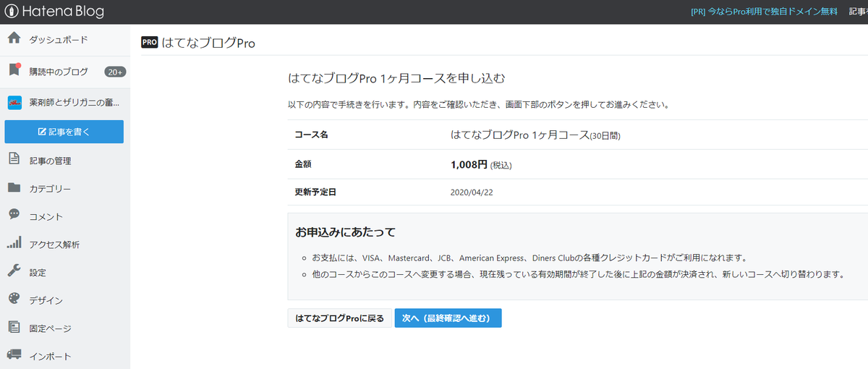Click the renewal date 2020/04/22
Screen dimensions: 868x369
tap(472, 192)
